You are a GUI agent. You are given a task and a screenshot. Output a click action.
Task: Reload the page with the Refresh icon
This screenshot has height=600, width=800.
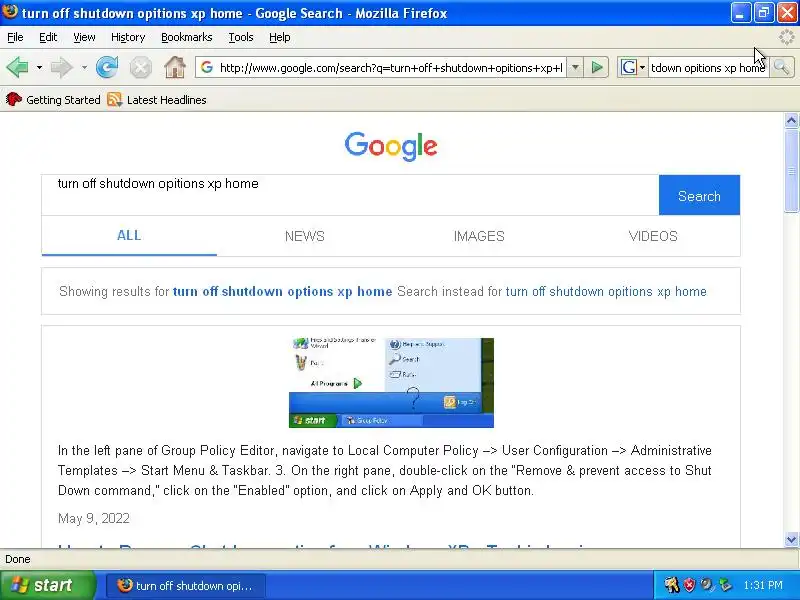(107, 67)
